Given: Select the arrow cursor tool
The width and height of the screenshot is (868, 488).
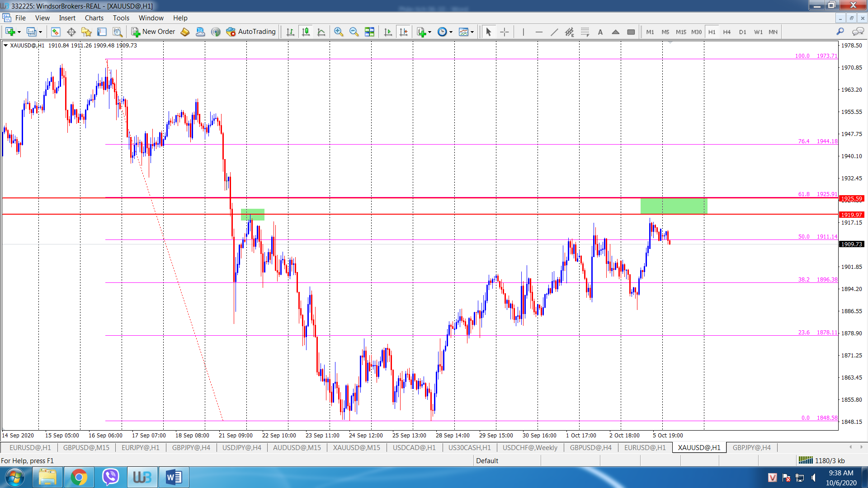Looking at the screenshot, I should (488, 32).
